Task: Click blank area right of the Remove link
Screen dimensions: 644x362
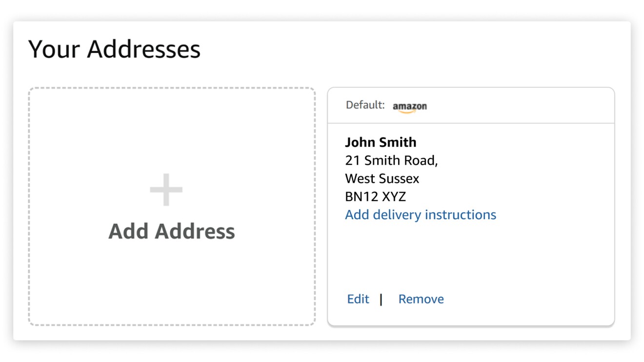Action: click(527, 299)
